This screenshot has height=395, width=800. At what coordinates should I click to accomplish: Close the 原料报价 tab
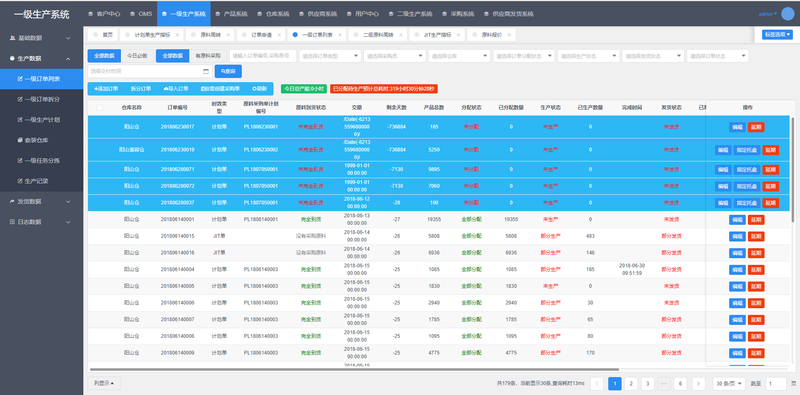(x=509, y=35)
